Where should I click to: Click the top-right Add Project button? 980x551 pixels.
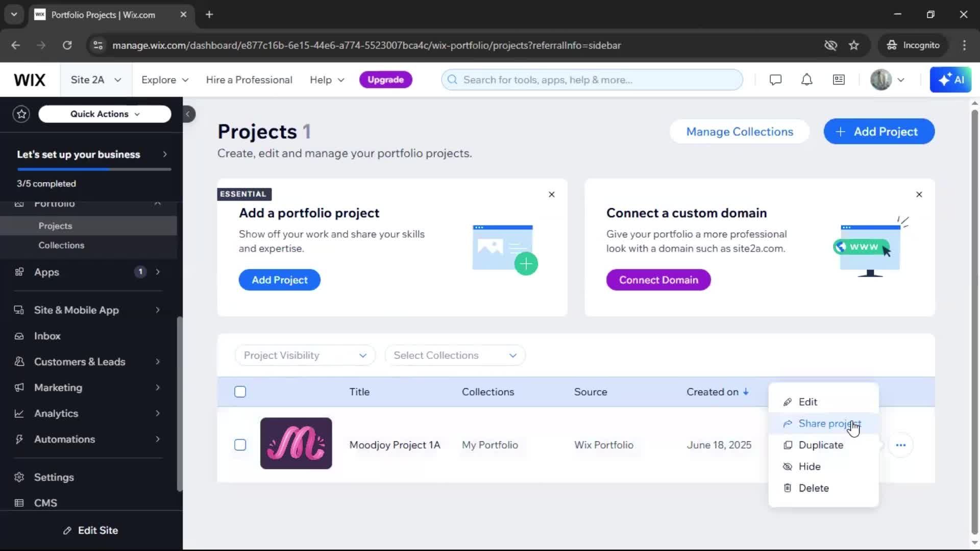coord(879,132)
